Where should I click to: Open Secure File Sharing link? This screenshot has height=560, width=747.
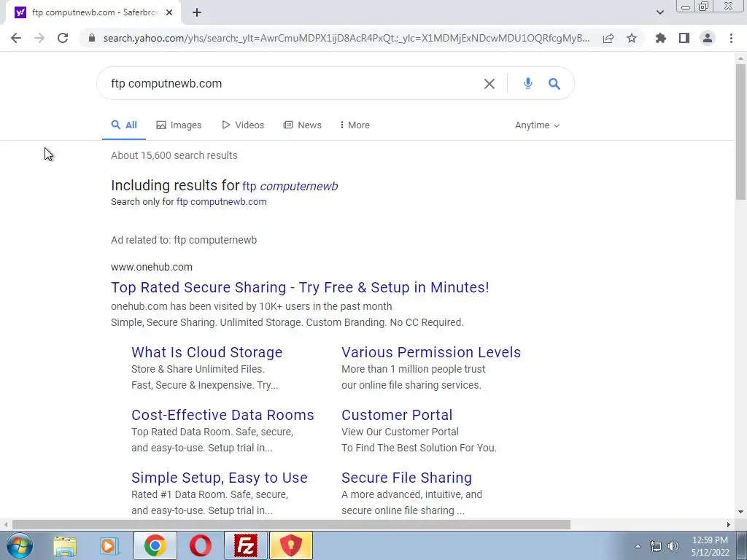[406, 478]
